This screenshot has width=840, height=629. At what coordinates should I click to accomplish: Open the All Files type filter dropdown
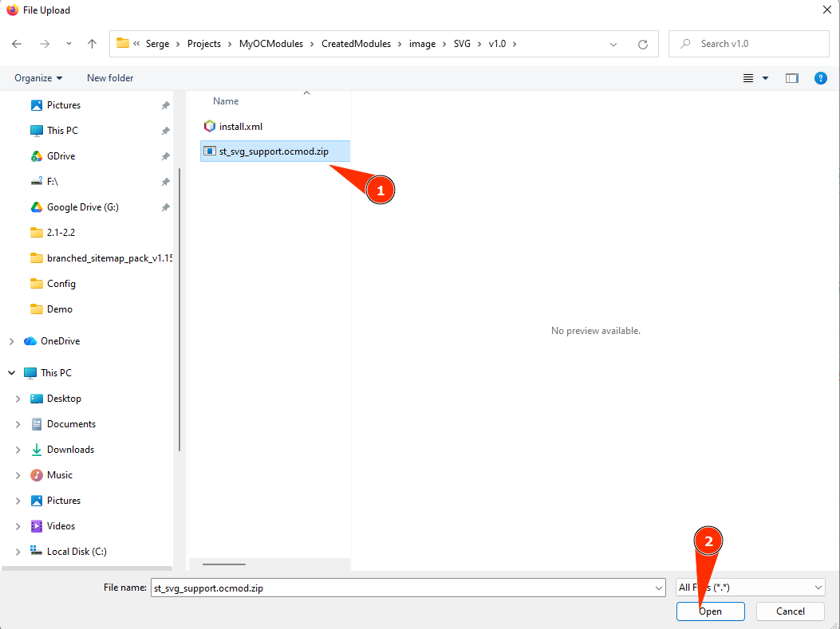pos(750,588)
